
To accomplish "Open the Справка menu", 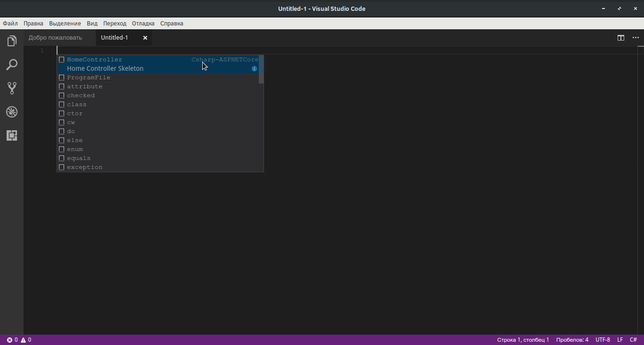I will [172, 23].
